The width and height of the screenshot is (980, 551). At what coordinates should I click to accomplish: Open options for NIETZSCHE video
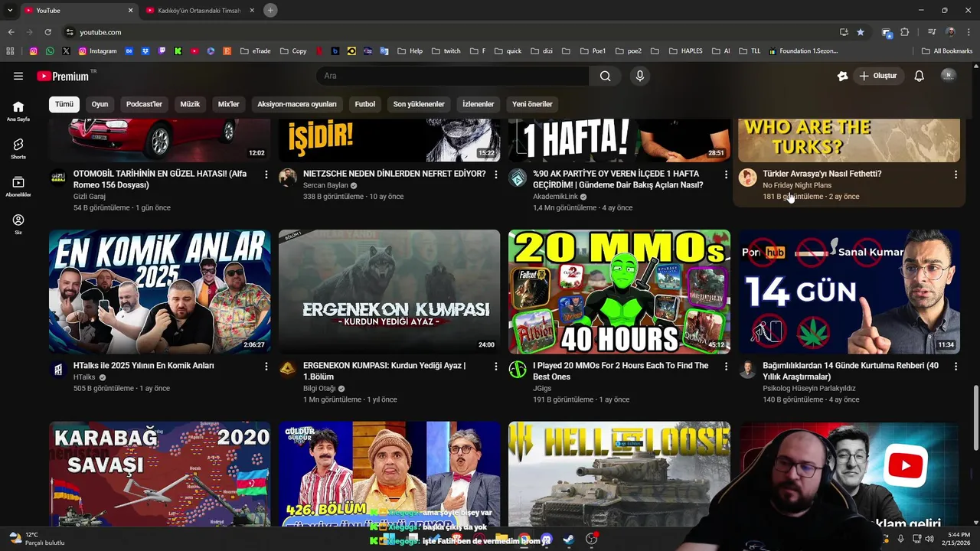(x=495, y=174)
